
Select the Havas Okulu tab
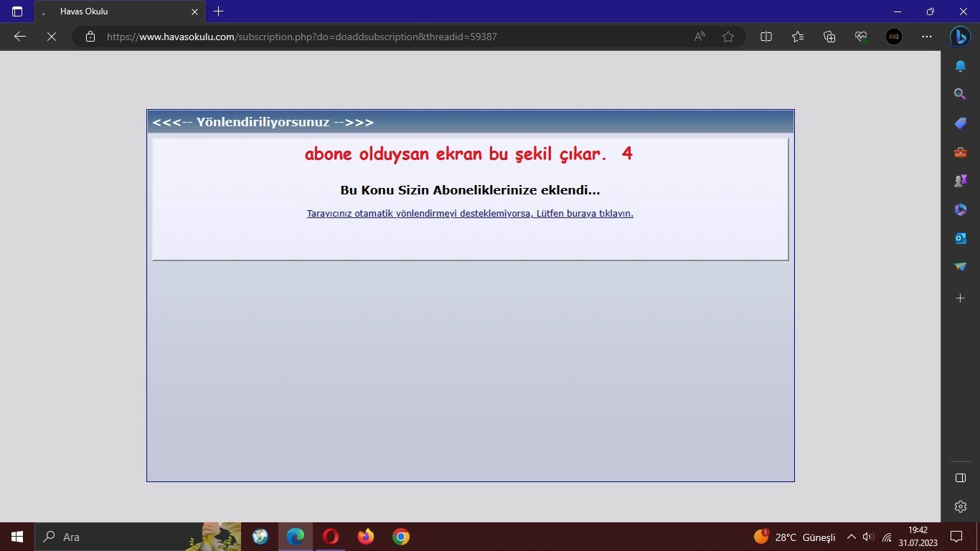[118, 11]
